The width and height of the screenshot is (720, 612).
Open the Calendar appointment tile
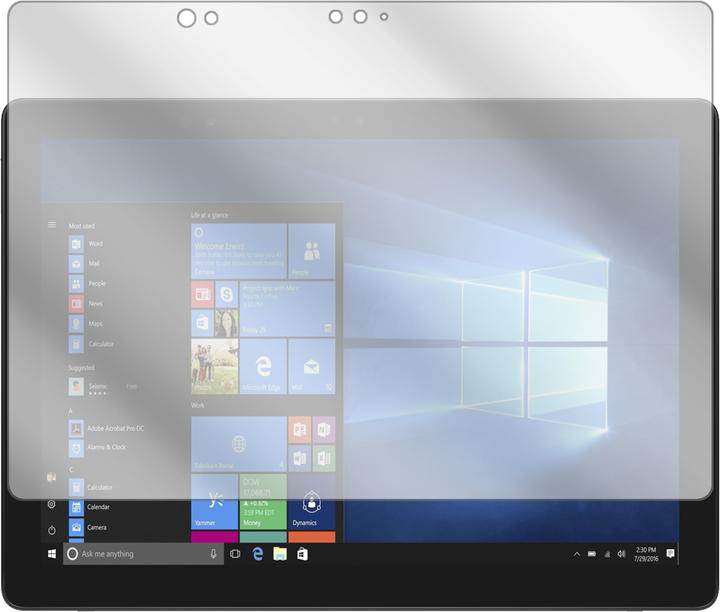coord(287,309)
